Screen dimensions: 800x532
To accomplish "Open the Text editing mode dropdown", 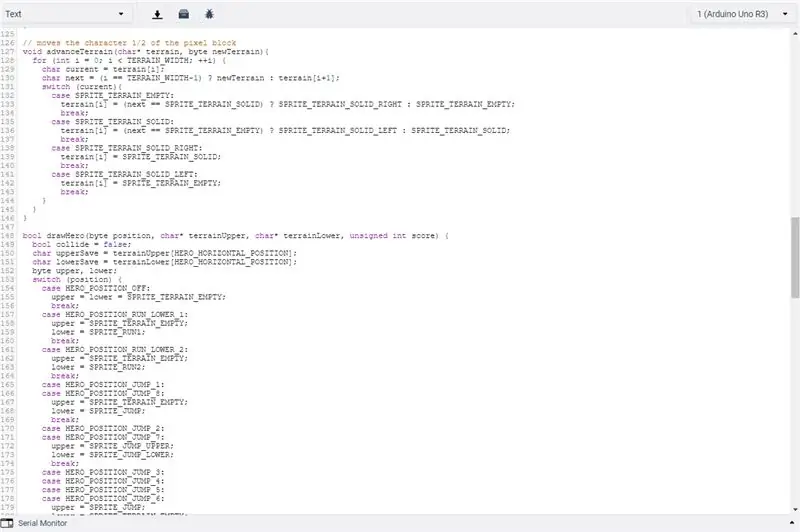I will coord(65,14).
